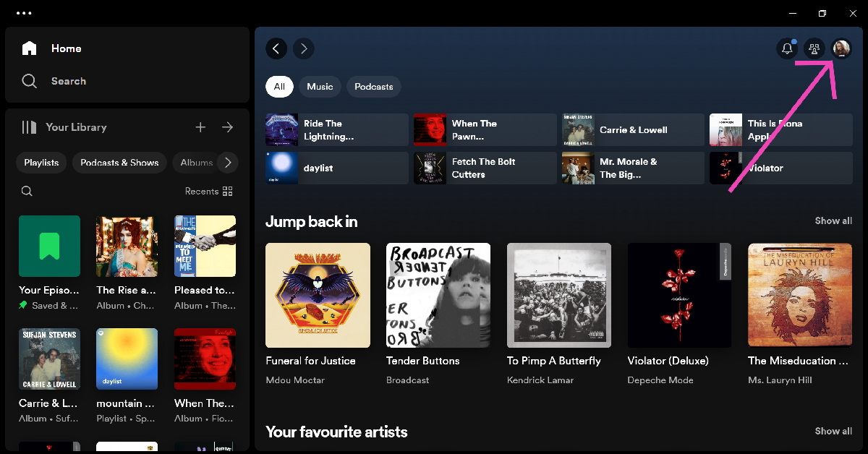Screen dimensions: 868x454
Task: Click To Pimp A Butterfly title
Action: pos(554,361)
